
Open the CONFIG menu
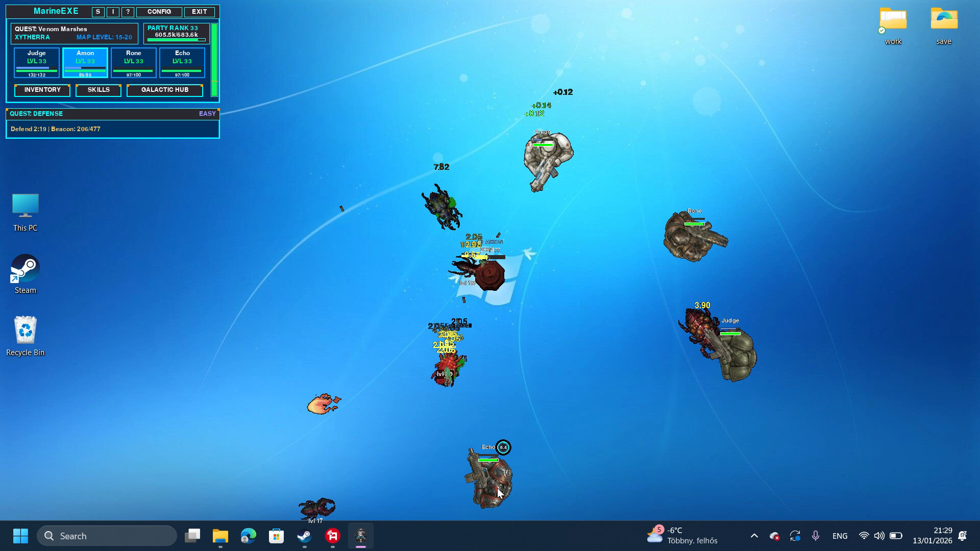click(x=159, y=11)
